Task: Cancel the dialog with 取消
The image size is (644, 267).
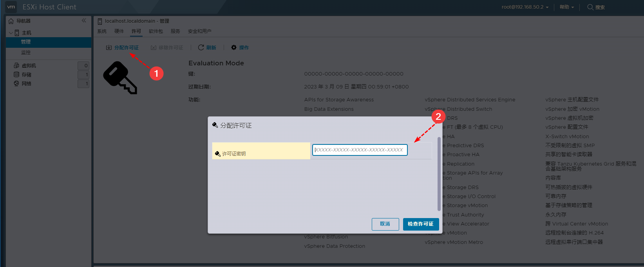Action: pyautogui.click(x=385, y=224)
